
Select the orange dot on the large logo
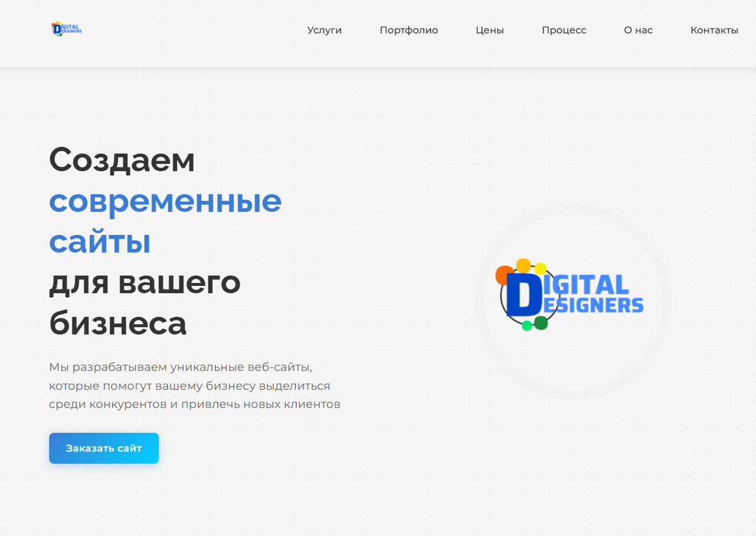tap(503, 275)
